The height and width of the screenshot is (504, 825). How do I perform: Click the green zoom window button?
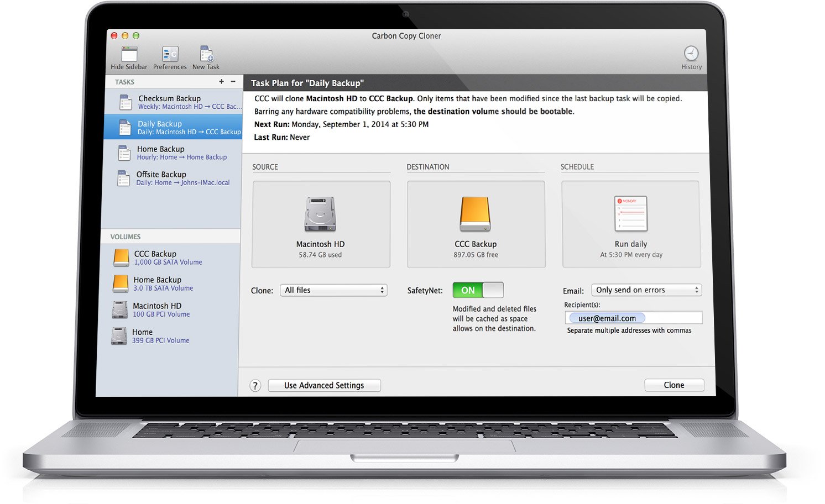pos(135,35)
